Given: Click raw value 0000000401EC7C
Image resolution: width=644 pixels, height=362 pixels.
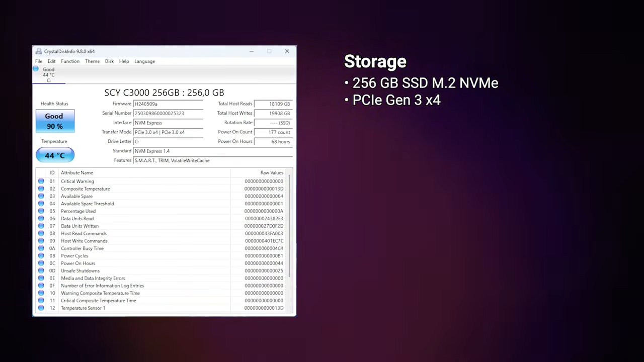Looking at the screenshot, I should click(264, 241).
